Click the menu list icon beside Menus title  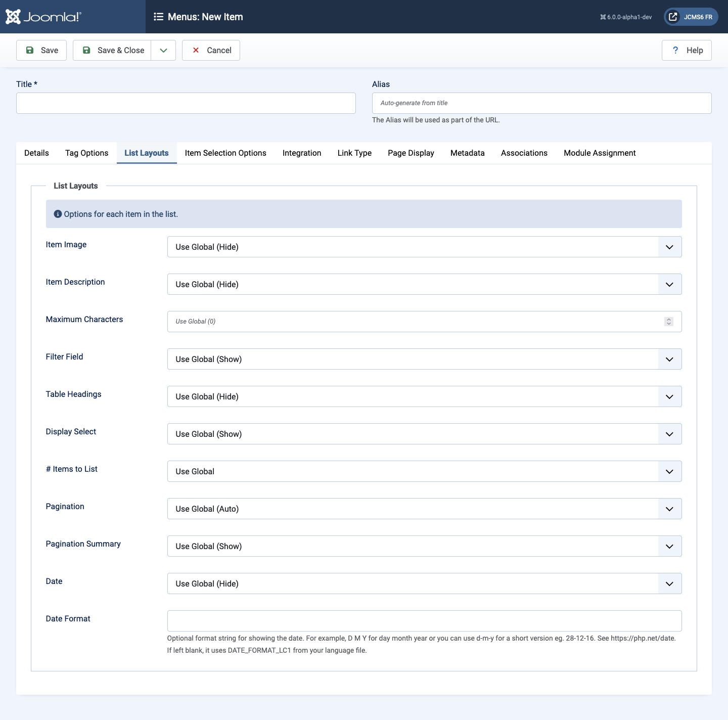click(159, 17)
